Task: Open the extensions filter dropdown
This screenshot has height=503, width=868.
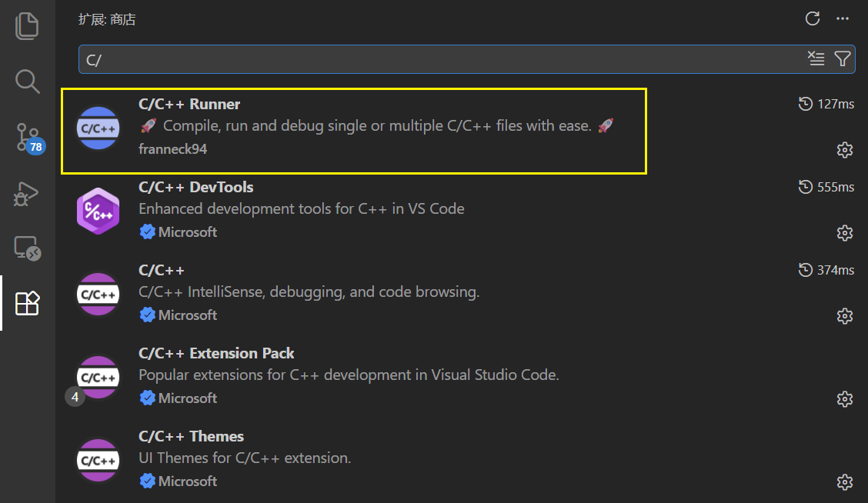Action: [x=842, y=58]
